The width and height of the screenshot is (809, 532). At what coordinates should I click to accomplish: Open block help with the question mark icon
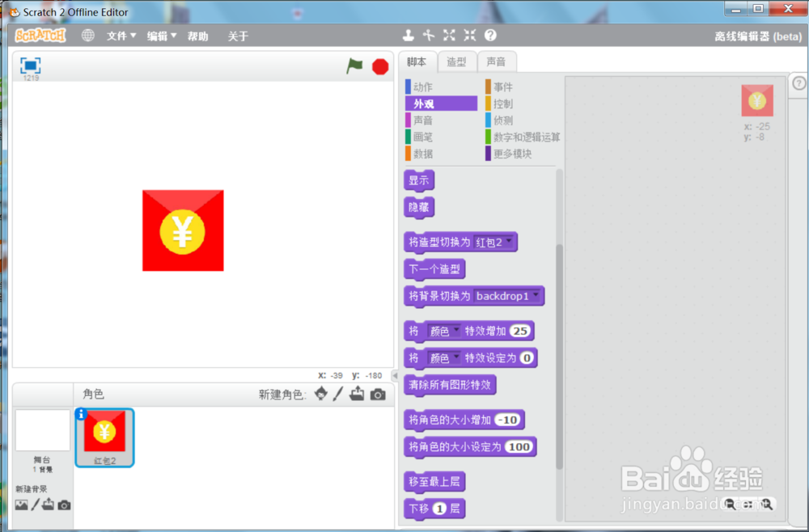[491, 36]
